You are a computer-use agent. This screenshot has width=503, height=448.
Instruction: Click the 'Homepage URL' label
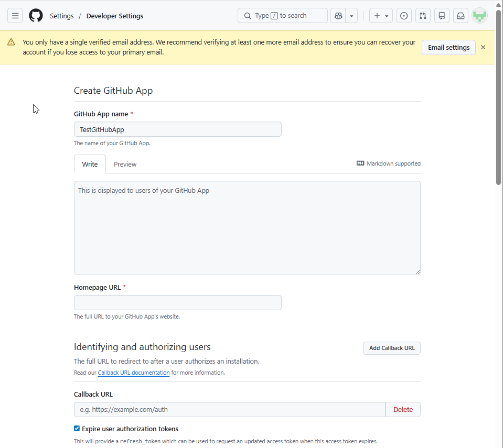tap(97, 288)
